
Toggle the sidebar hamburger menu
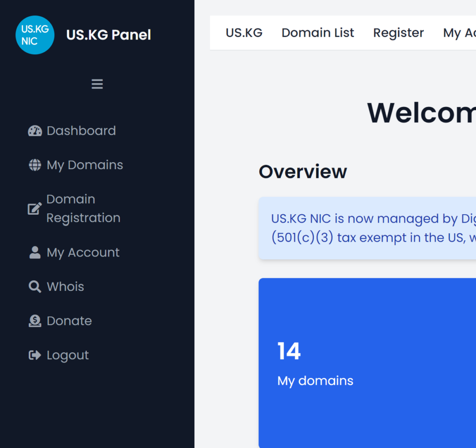[x=97, y=84]
